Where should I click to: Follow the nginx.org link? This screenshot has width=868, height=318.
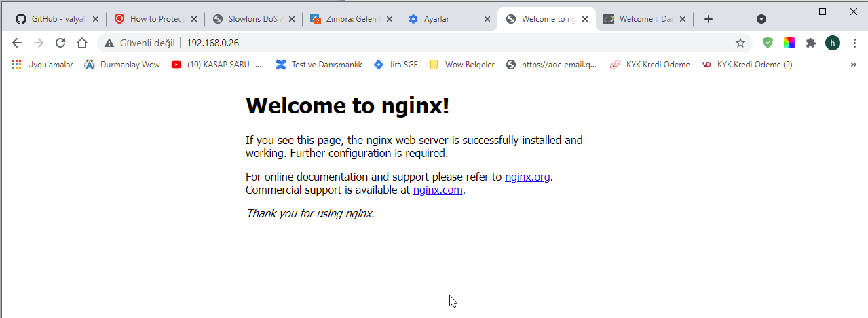coord(527,177)
